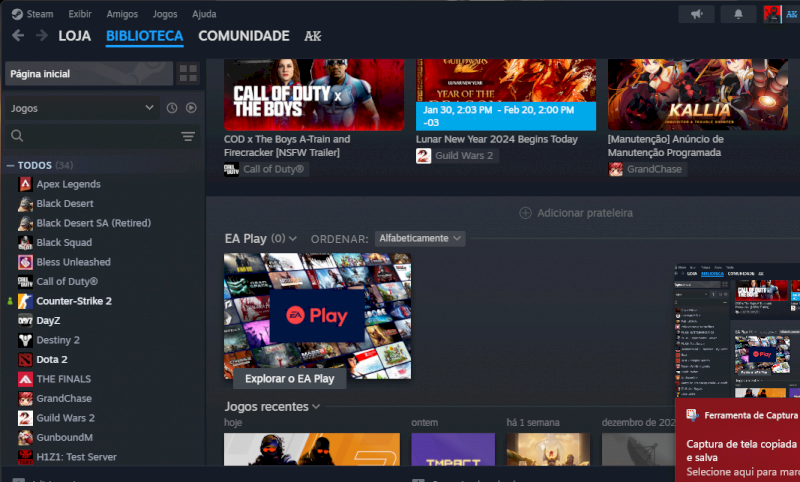Click the EA Play shelf image

point(317,316)
